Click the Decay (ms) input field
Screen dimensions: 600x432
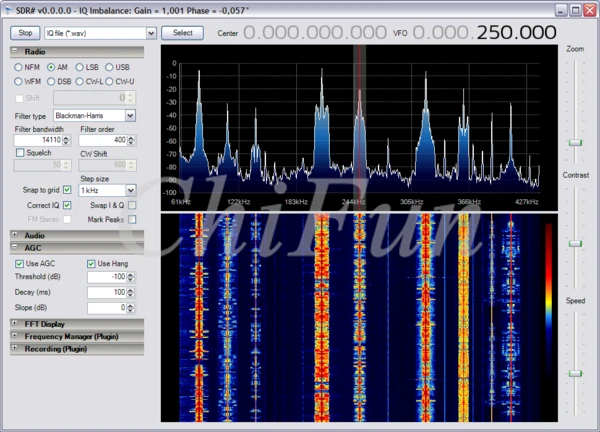pyautogui.click(x=107, y=292)
